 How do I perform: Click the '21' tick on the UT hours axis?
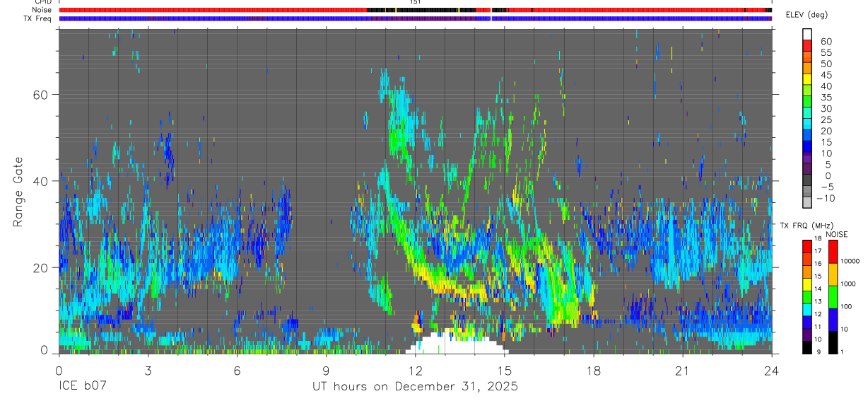pos(682,371)
